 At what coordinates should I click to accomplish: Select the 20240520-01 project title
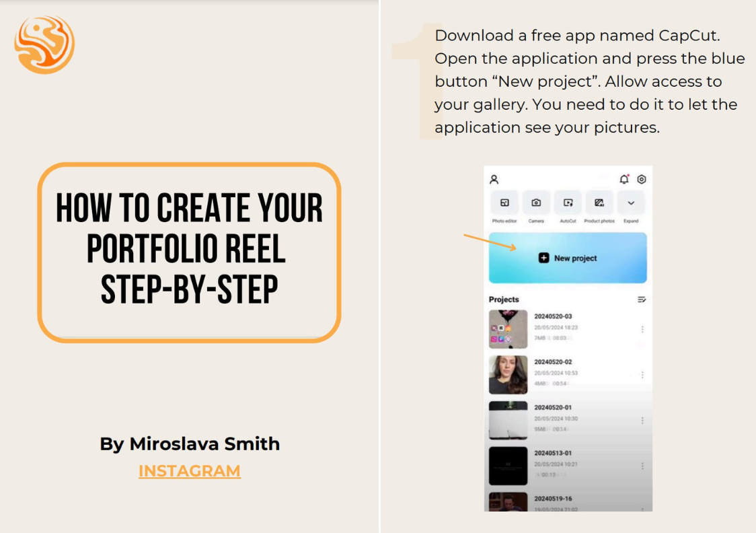point(553,407)
